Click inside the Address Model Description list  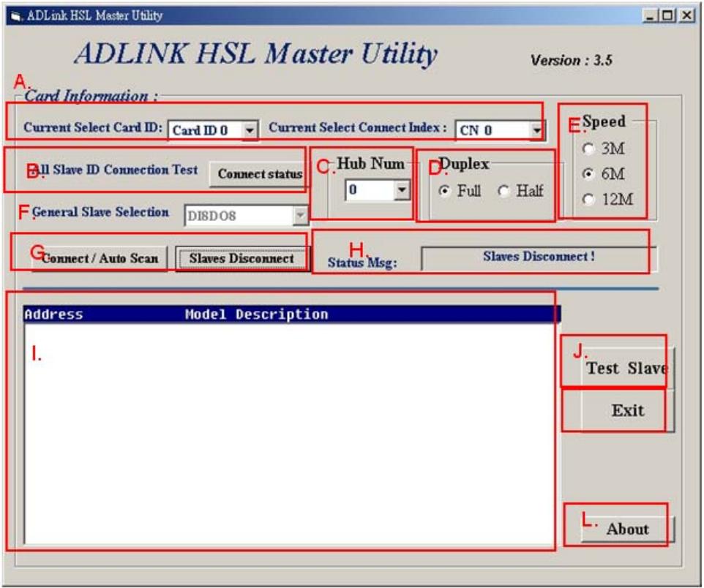[x=290, y=433]
